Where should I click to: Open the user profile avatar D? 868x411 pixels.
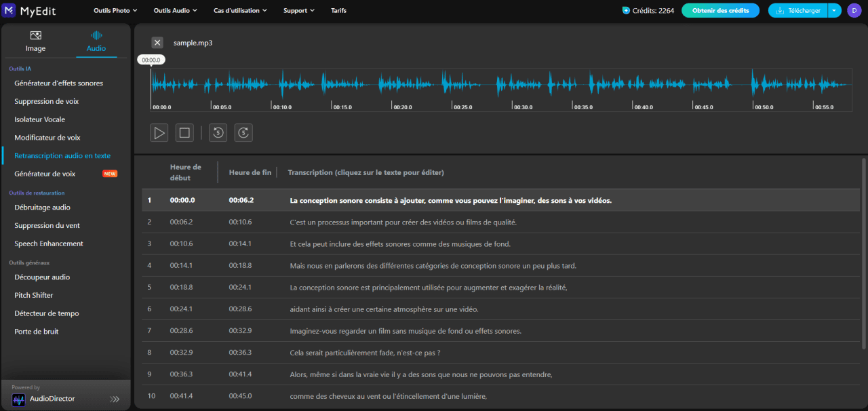853,10
